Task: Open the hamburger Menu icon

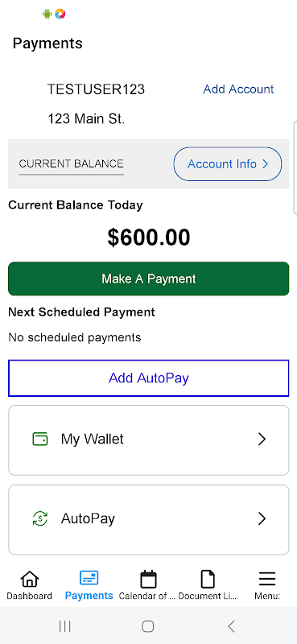Action: click(267, 579)
